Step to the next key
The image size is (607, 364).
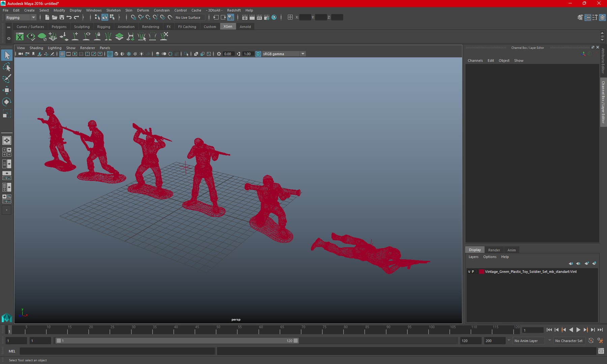(586, 330)
